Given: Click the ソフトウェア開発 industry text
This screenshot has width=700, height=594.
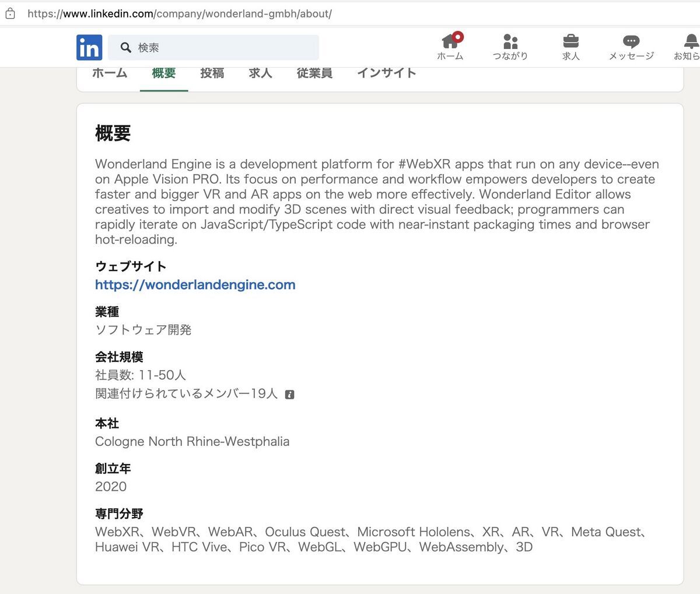Looking at the screenshot, I should [143, 330].
